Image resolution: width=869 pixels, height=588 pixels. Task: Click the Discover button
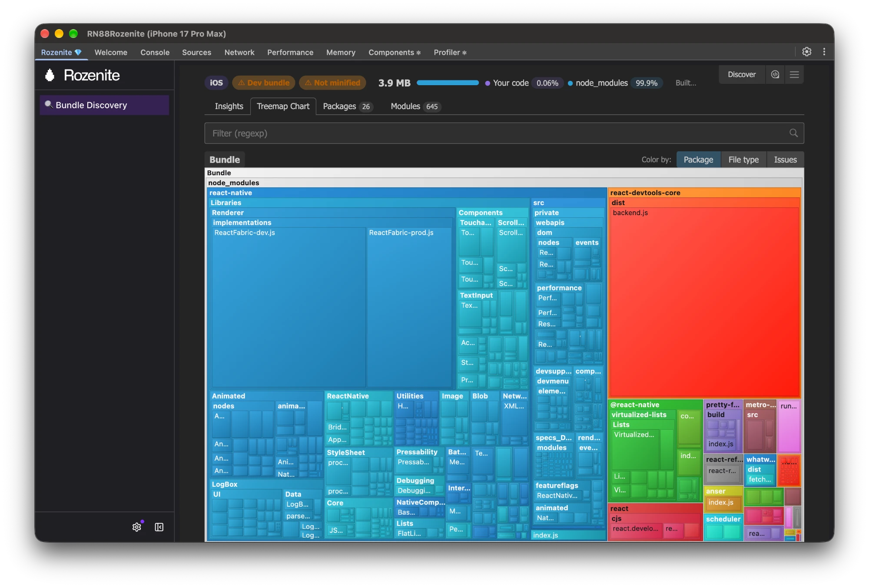(742, 75)
